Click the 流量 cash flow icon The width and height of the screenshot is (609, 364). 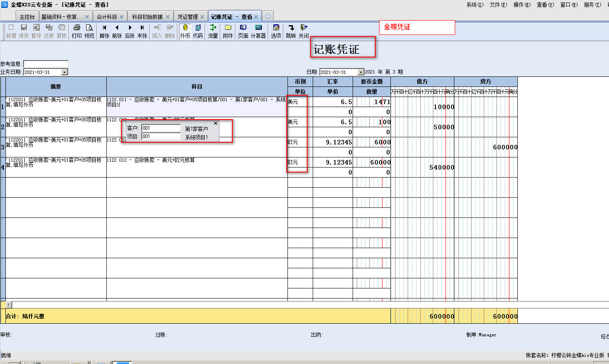pos(213,31)
